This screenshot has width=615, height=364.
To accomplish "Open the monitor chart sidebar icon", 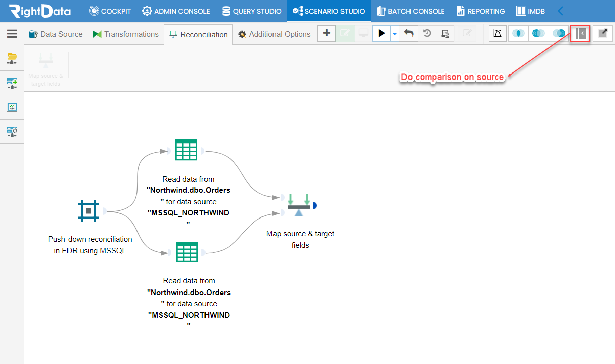I will pyautogui.click(x=12, y=107).
